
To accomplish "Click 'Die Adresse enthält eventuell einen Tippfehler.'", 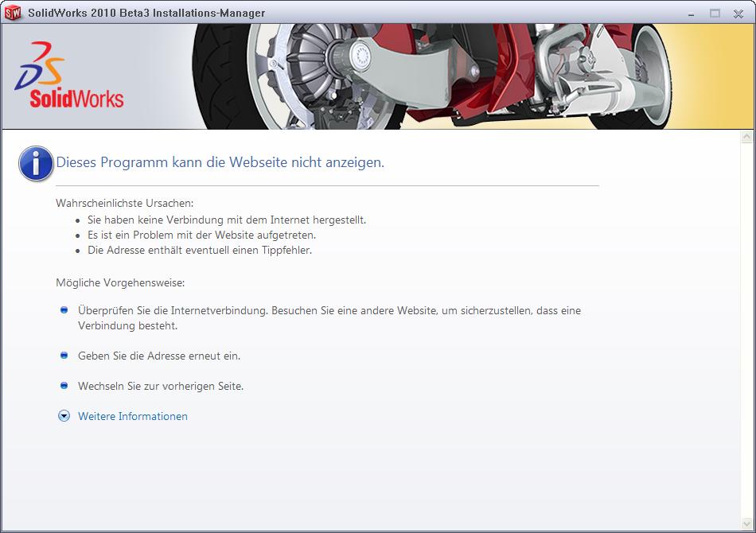I will (200, 250).
